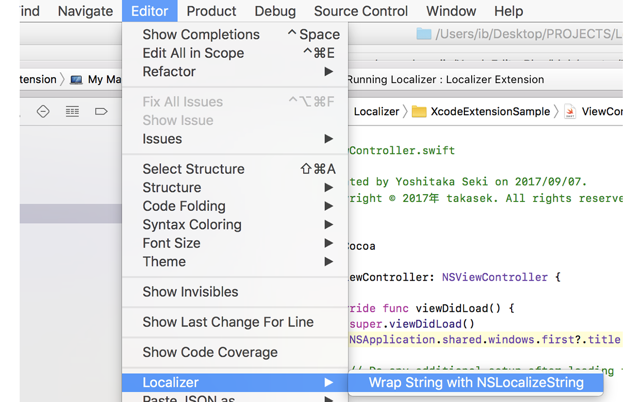Click the super.viewDidLoad() code line
This screenshot has width=643, height=402.
tap(412, 324)
